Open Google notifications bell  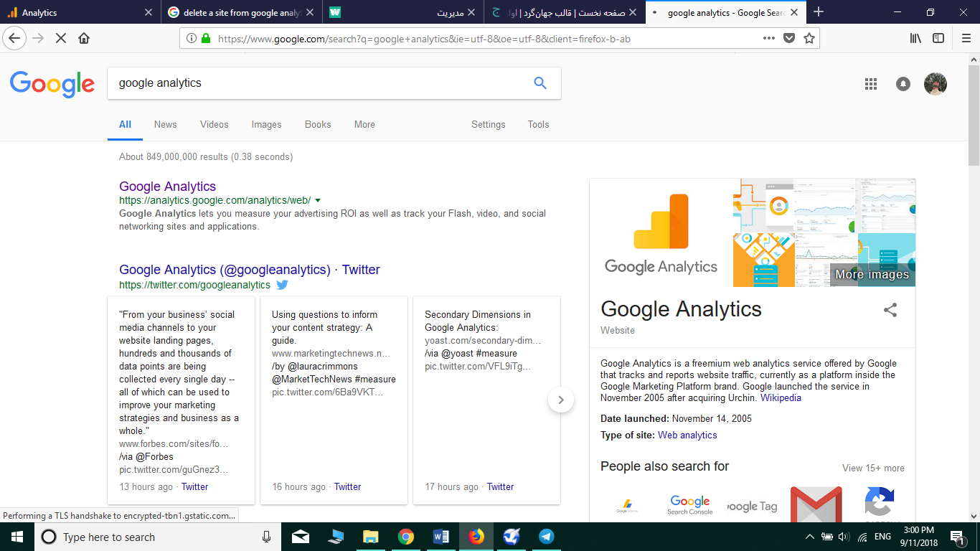(903, 84)
